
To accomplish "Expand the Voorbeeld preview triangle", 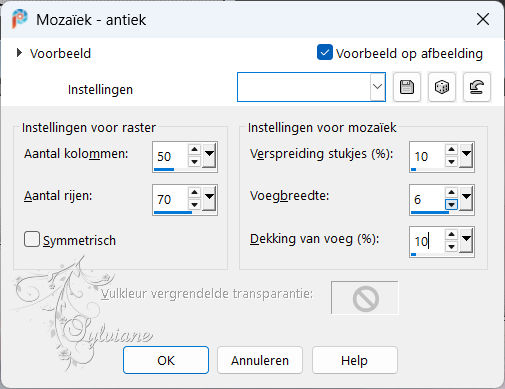I will click(19, 53).
